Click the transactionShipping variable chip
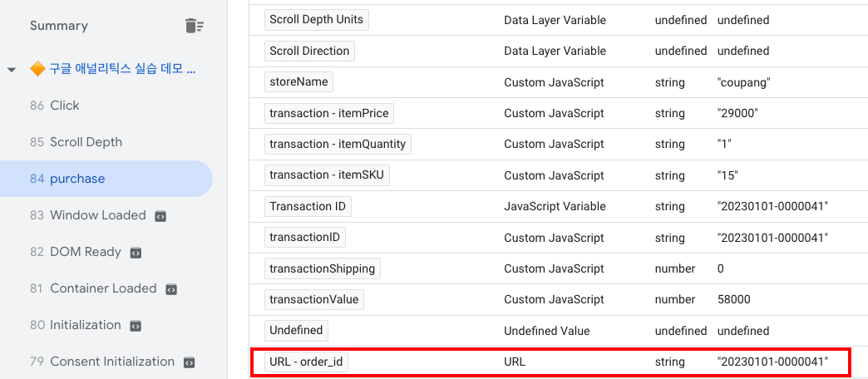 [x=322, y=268]
